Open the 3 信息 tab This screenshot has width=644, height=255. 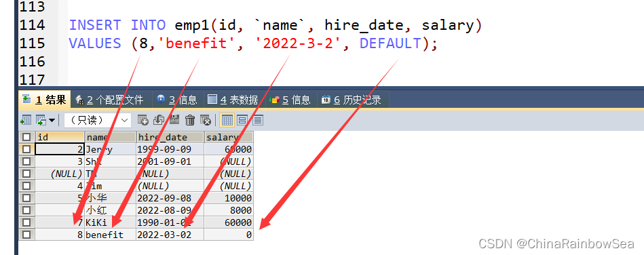pyautogui.click(x=177, y=100)
